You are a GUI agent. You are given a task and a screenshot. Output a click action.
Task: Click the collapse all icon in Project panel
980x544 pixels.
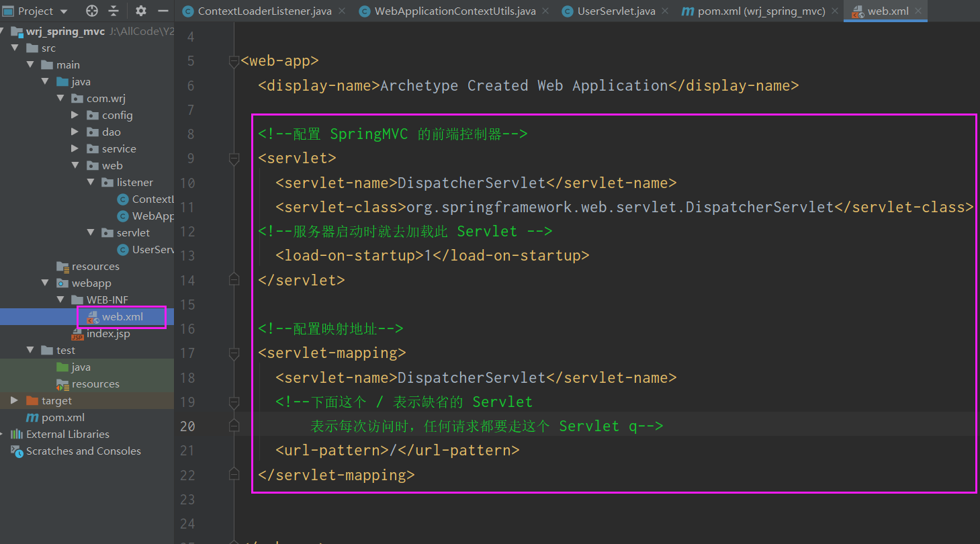pyautogui.click(x=114, y=11)
